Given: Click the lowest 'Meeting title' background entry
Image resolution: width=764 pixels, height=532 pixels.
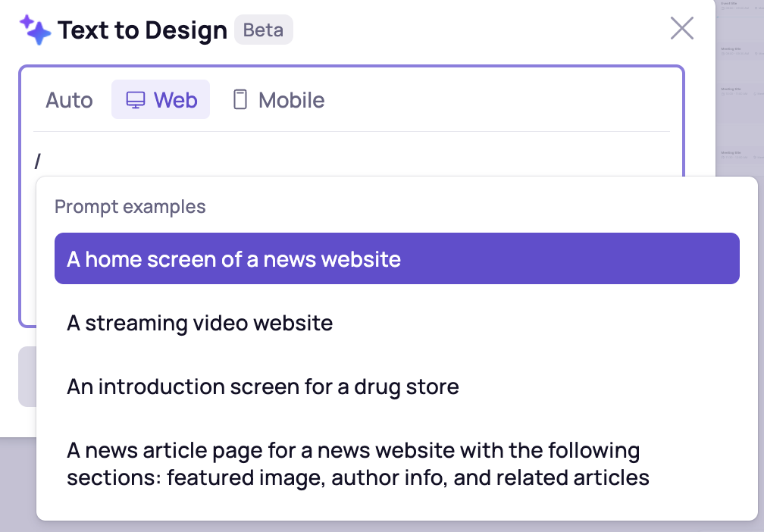Looking at the screenshot, I should point(731,152).
